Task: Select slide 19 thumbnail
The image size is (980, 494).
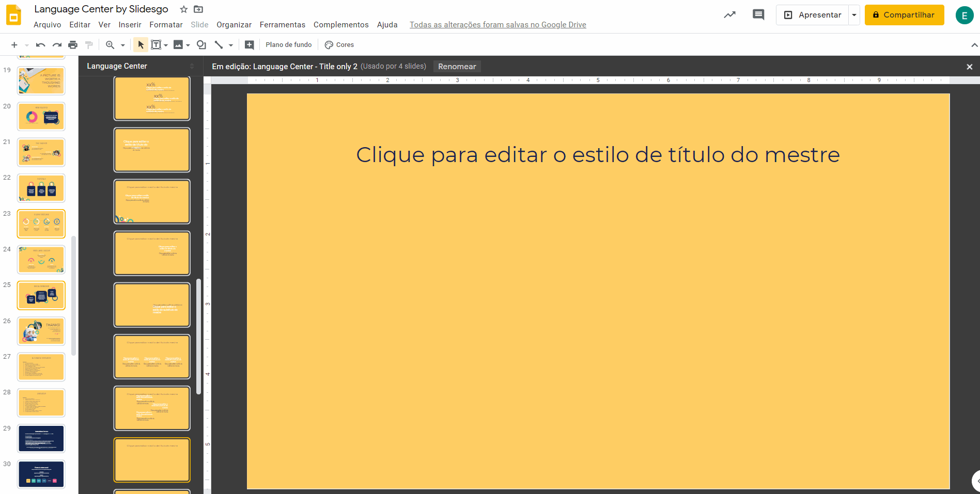Action: tap(41, 81)
